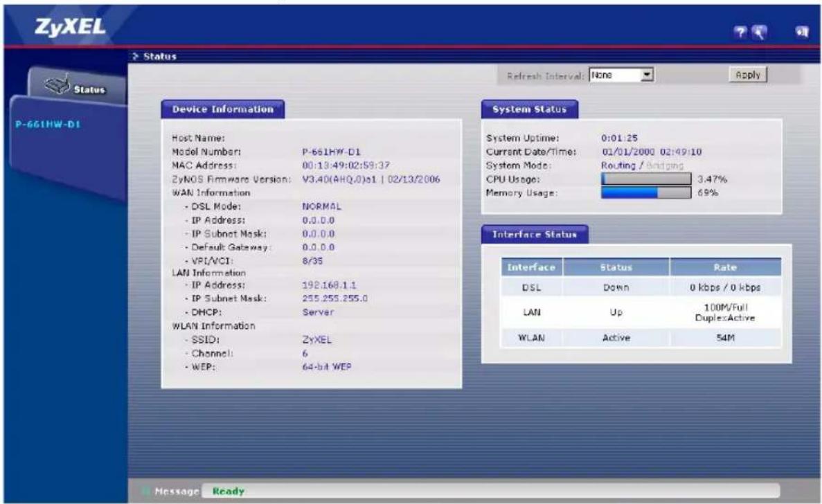Screen dimensions: 822x504
Task: Select the Status sidebar tab
Action: pos(77,85)
